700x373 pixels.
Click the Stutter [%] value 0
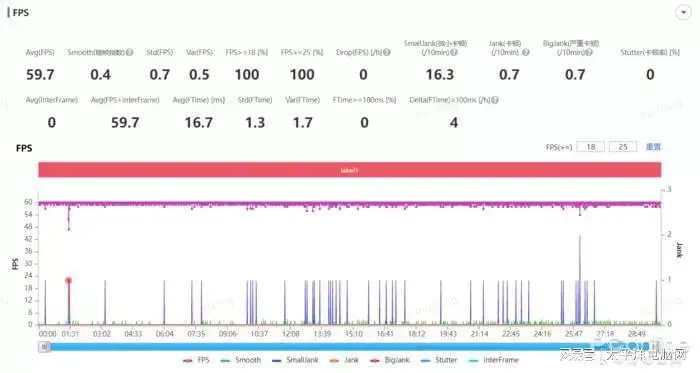pyautogui.click(x=650, y=75)
